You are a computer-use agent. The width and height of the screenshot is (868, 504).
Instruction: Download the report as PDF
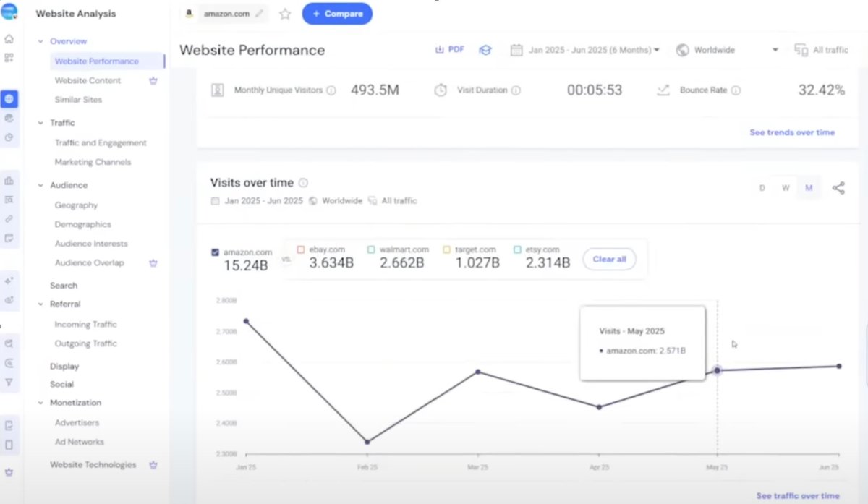pos(450,50)
